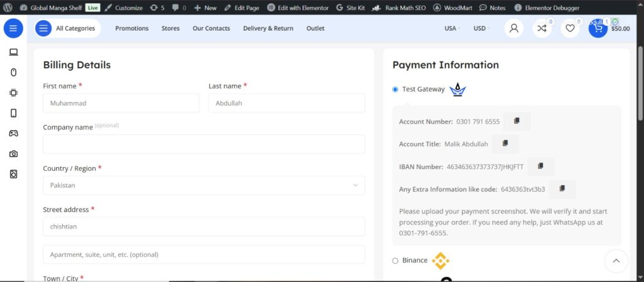Image resolution: width=644 pixels, height=282 pixels.
Task: Select the Test Gateway radio button
Action: click(x=395, y=89)
